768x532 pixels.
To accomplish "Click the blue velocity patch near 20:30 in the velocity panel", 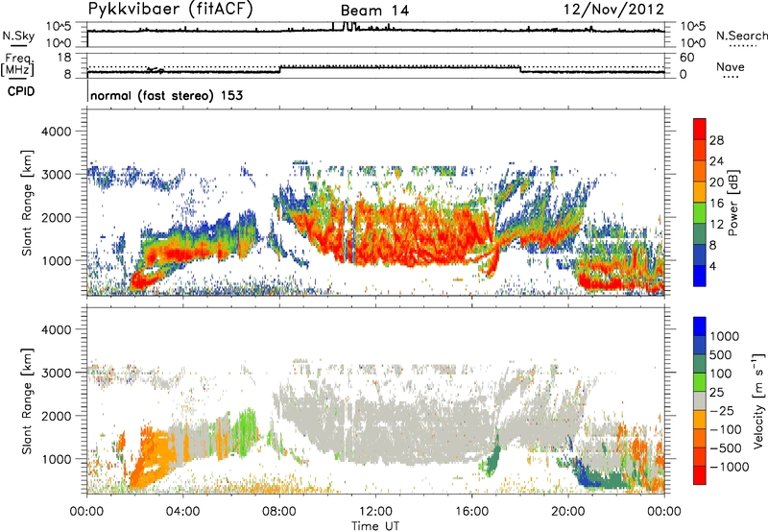I will pos(583,474).
